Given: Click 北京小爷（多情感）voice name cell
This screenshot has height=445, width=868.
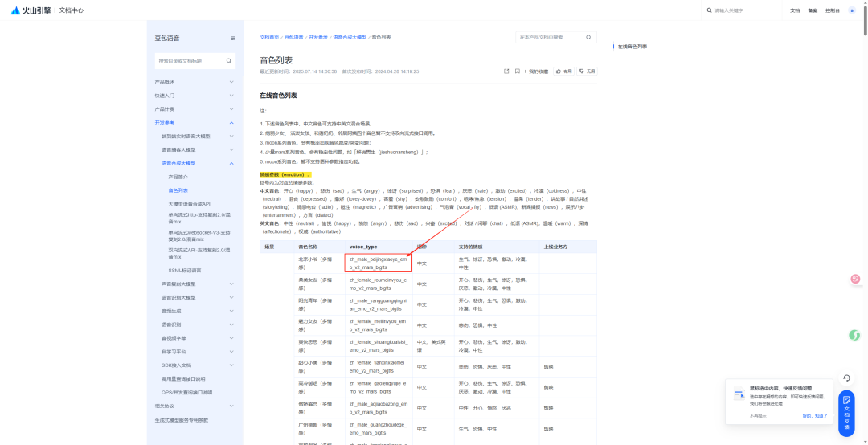Looking at the screenshot, I should click(x=319, y=263).
